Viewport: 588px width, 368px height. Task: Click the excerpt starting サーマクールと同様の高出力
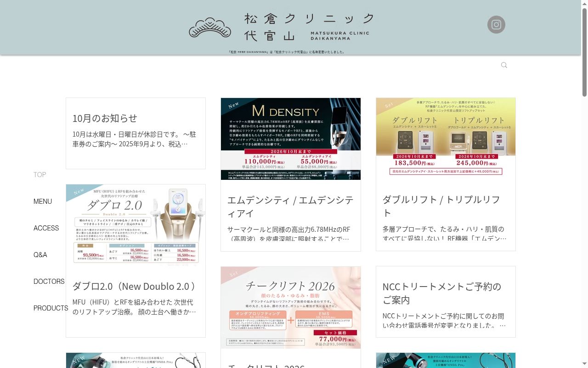pos(289,234)
